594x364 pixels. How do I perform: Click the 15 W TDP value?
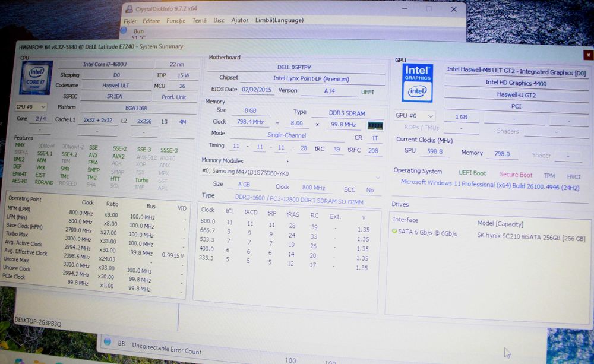pyautogui.click(x=183, y=75)
